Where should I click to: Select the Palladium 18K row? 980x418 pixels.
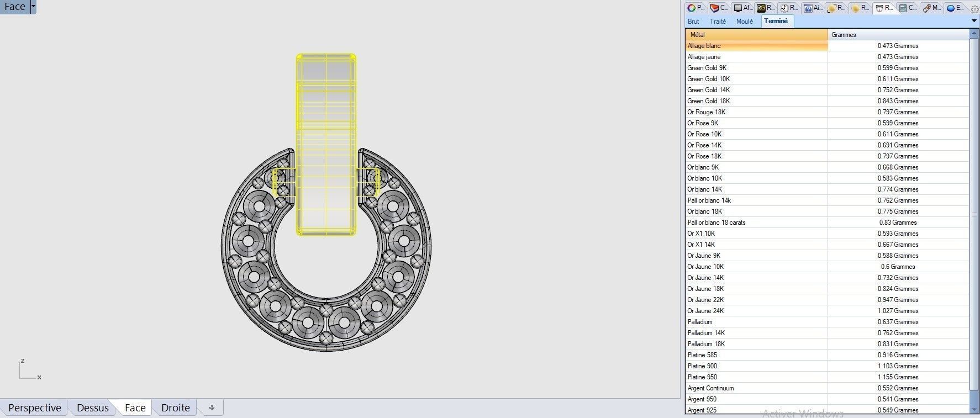coord(827,344)
